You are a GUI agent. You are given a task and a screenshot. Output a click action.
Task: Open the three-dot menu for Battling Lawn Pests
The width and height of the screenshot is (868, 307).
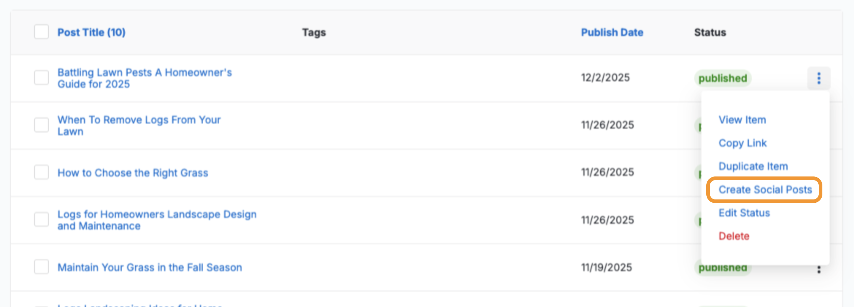click(818, 78)
